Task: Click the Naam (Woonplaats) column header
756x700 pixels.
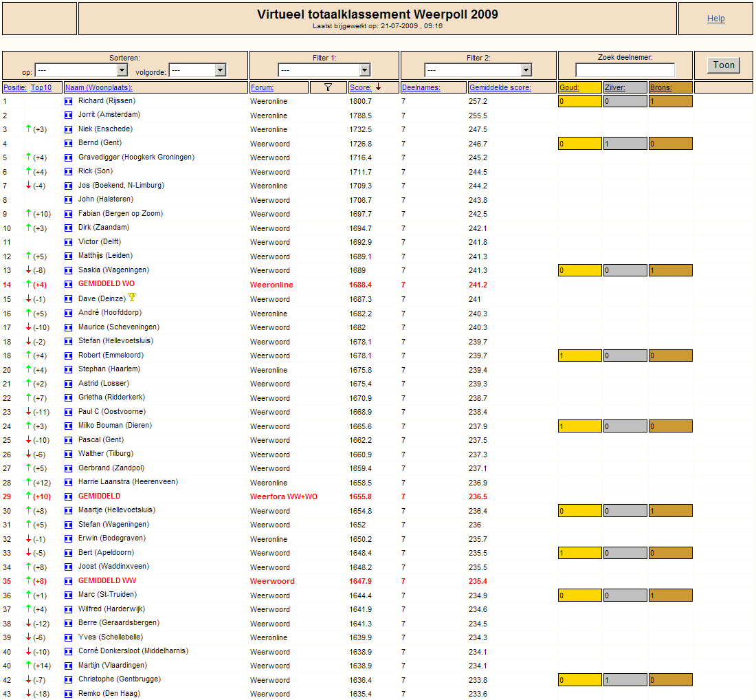Action: point(99,87)
